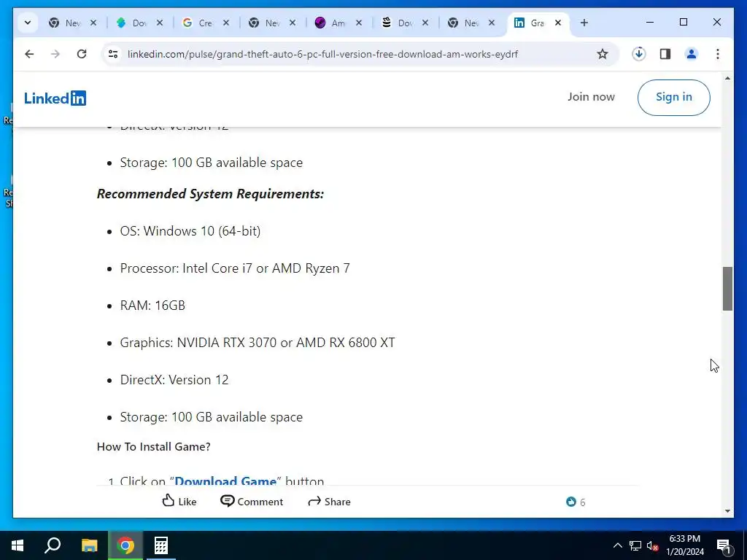Click muted volume tray icon
747x560 pixels.
coord(653,545)
